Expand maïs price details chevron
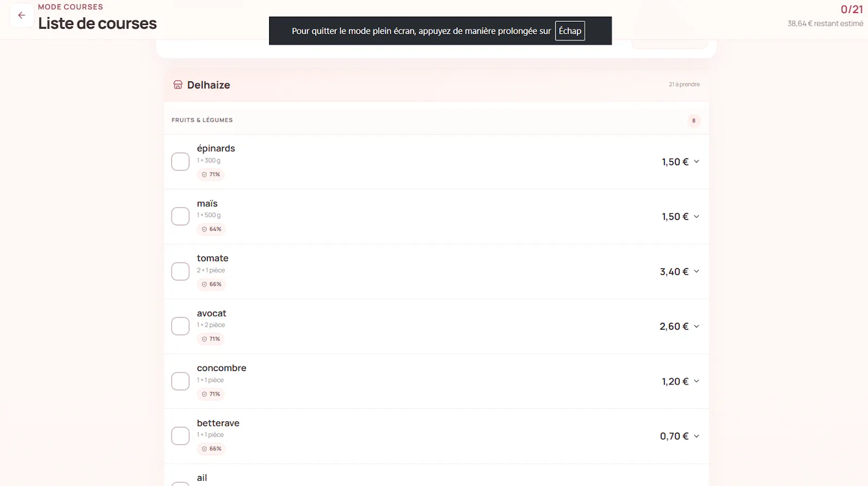The height and width of the screenshot is (486, 868). [697, 217]
